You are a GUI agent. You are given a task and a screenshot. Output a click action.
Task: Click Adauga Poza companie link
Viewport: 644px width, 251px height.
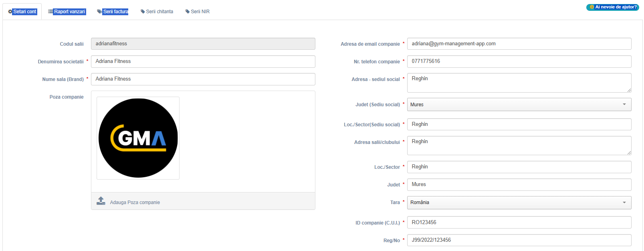pos(135,202)
